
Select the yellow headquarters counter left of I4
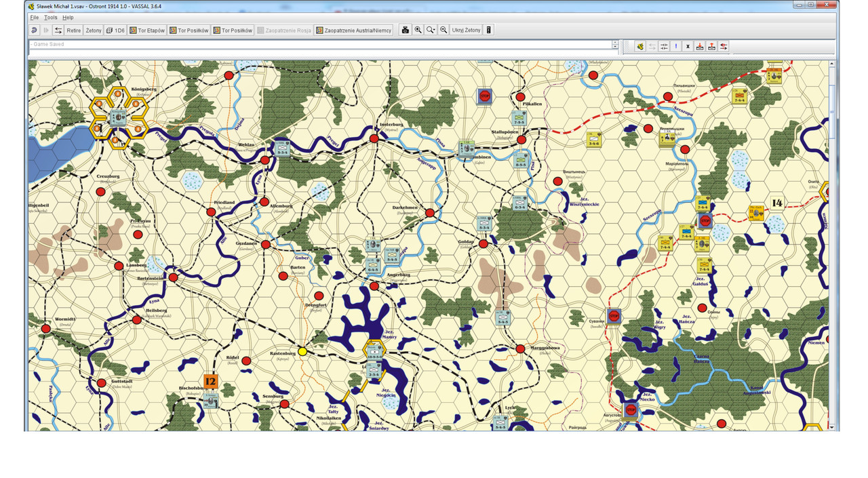click(x=757, y=212)
